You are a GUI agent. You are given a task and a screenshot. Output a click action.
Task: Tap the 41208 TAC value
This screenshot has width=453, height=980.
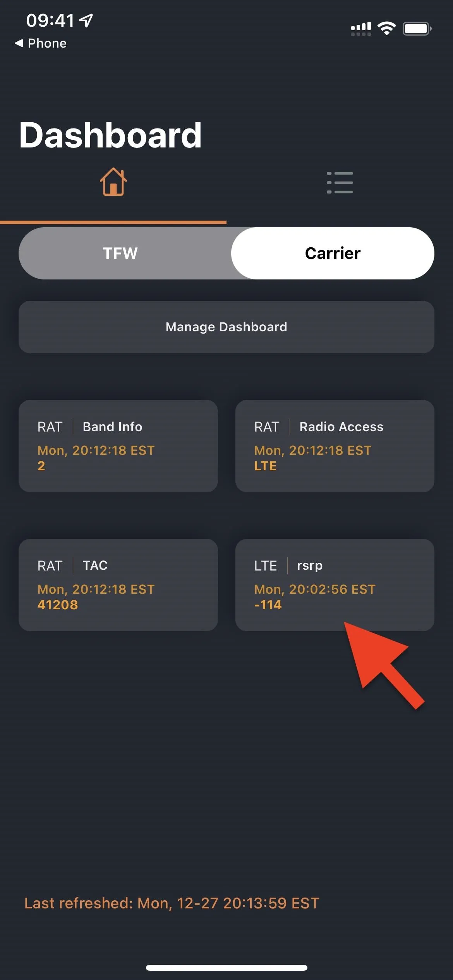click(x=58, y=605)
